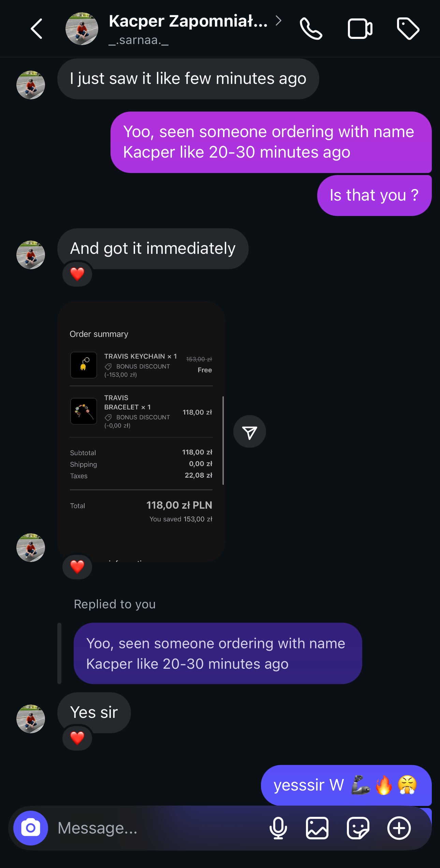Viewport: 440px width, 868px height.
Task: Tap heart reaction under order summary image
Action: click(77, 567)
